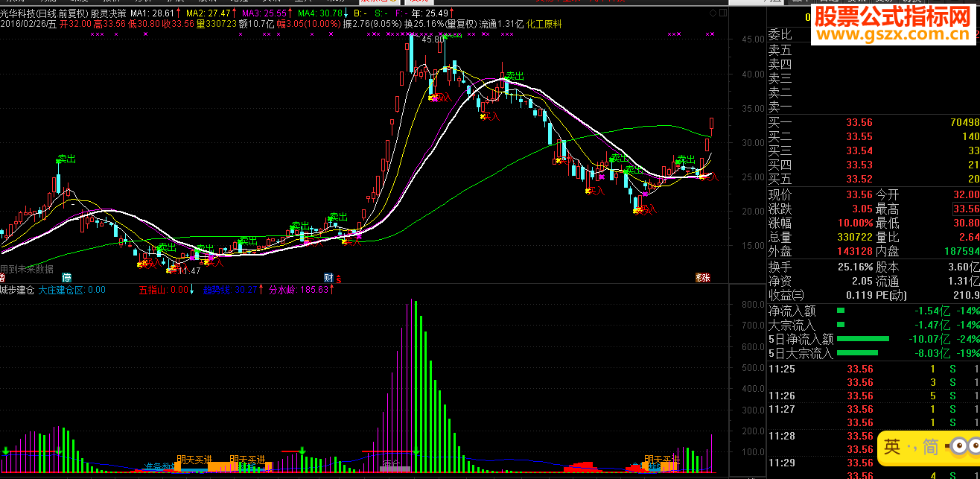Viewport: 980px width, 479px height.
Task: Click the 5日大宗流入 green bar
Action: [x=857, y=353]
